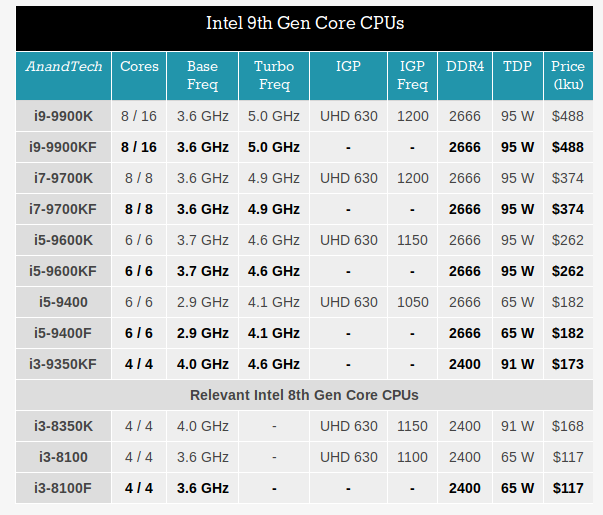Click the Turbo Freq column header
The width and height of the screenshot is (603, 515).
pyautogui.click(x=274, y=76)
